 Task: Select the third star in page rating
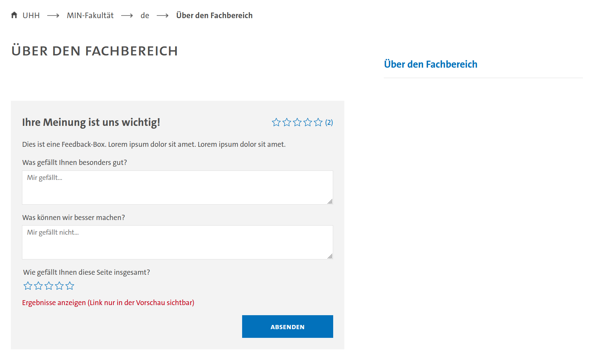[x=49, y=286]
